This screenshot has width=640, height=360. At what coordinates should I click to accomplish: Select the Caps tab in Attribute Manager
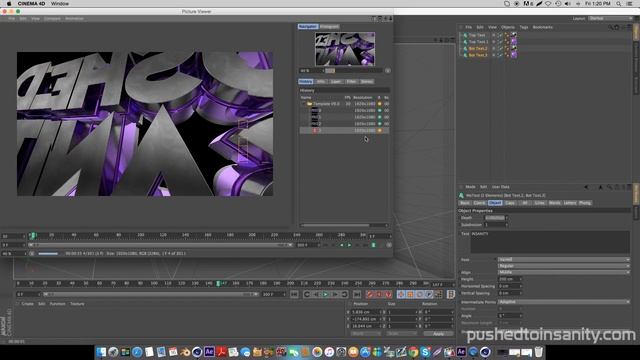tap(510, 203)
